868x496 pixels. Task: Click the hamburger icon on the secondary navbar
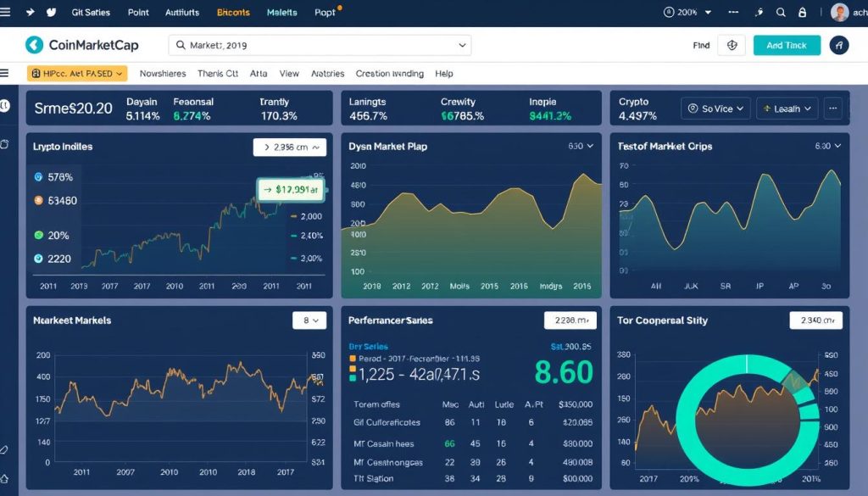[5, 74]
